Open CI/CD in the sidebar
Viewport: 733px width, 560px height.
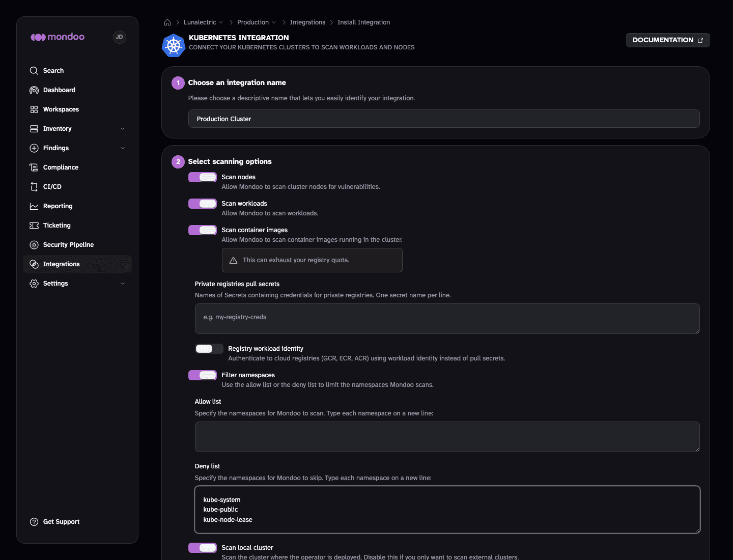point(77,187)
